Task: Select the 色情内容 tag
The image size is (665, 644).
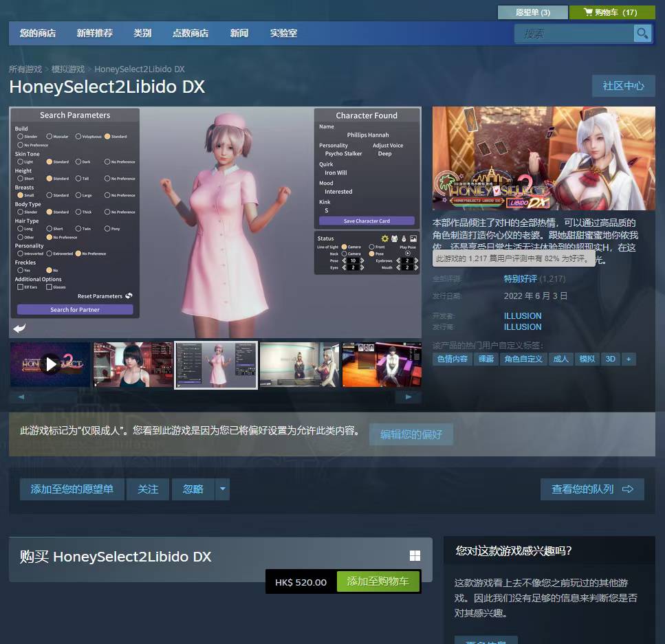Action: point(453,359)
